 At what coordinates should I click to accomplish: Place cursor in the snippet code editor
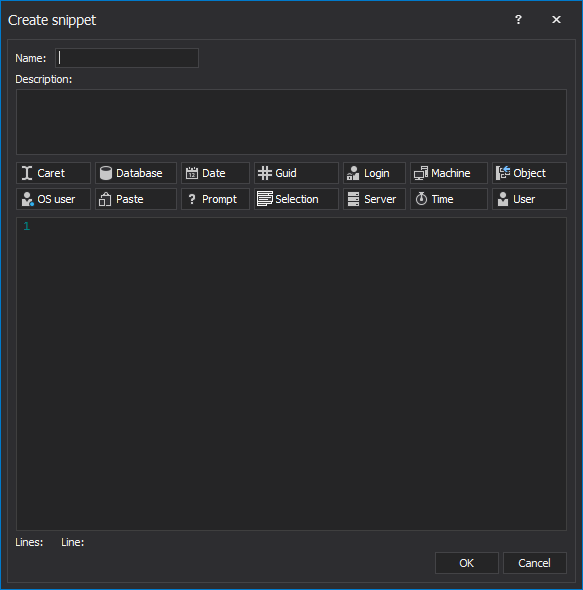291,374
